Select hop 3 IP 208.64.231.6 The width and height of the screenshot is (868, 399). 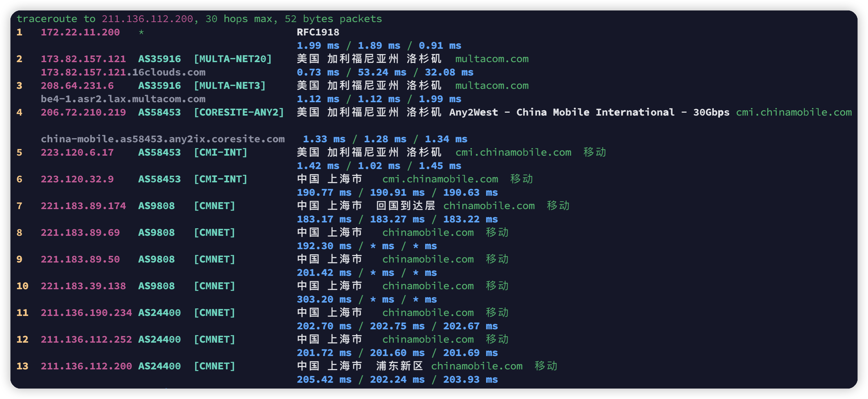(x=77, y=86)
